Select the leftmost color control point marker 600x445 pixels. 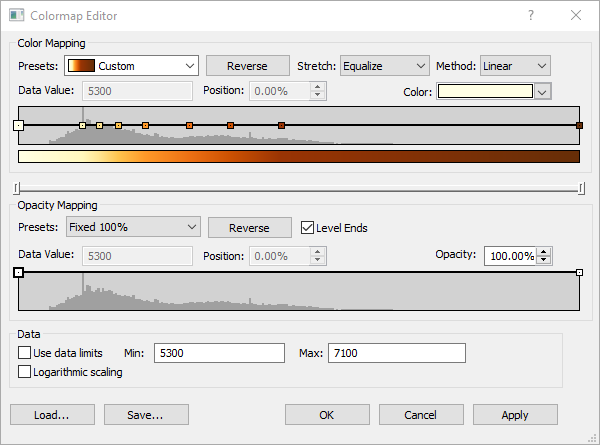pyautogui.click(x=18, y=125)
